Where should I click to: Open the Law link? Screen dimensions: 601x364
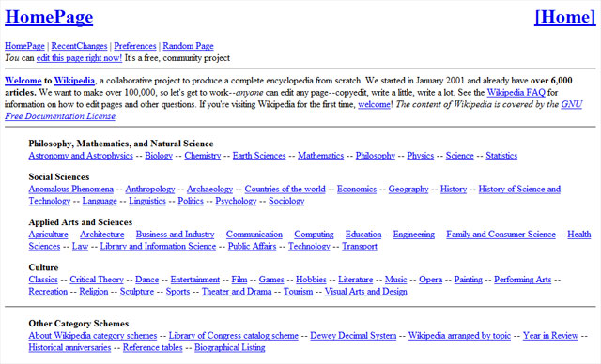(80, 246)
